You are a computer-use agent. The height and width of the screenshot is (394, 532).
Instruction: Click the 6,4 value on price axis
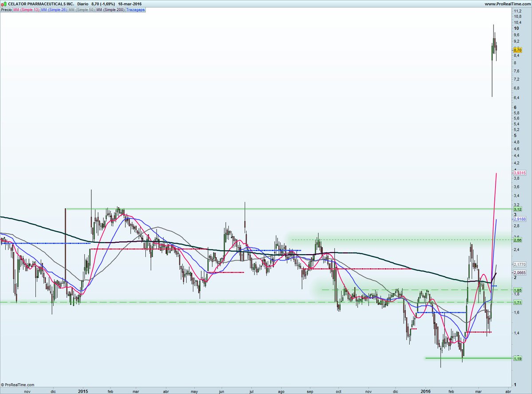(516, 98)
